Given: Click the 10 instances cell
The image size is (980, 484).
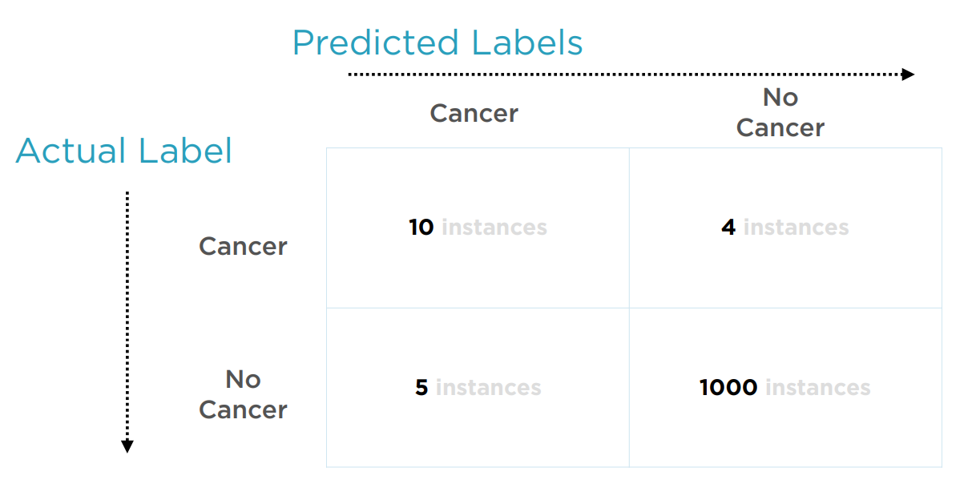Looking at the screenshot, I should click(x=478, y=228).
